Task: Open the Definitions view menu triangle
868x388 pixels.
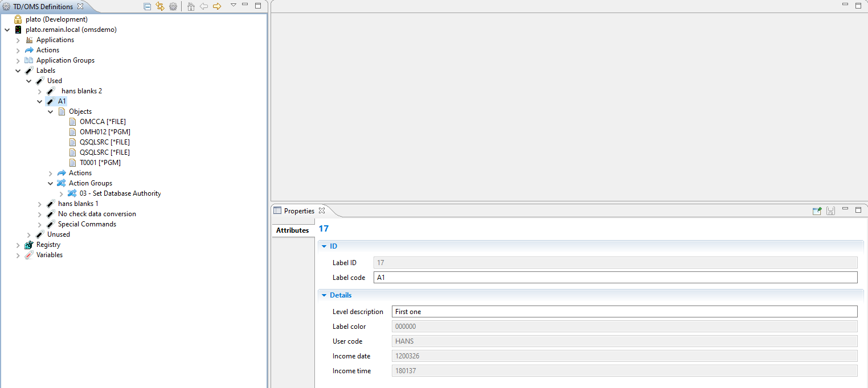Action: click(234, 5)
